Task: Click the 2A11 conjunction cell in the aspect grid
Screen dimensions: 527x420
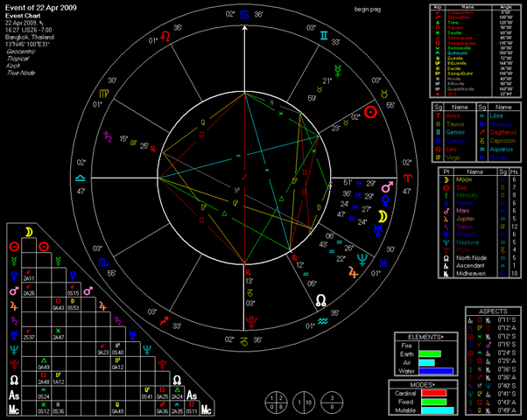Action: point(29,275)
